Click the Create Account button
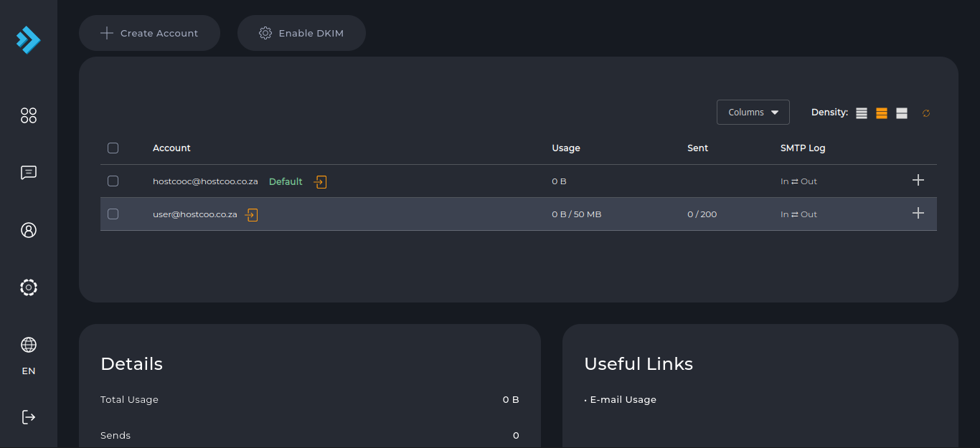980x448 pixels. pos(149,33)
